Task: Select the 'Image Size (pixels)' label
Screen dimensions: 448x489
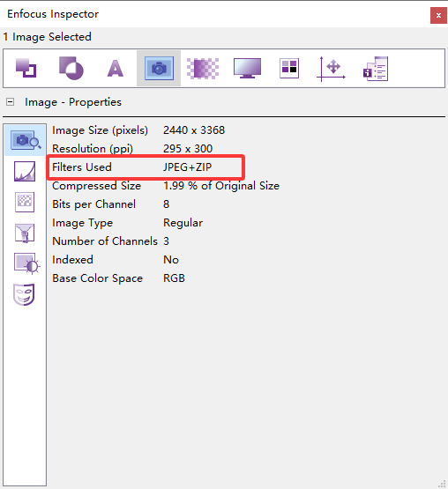Action: tap(100, 130)
